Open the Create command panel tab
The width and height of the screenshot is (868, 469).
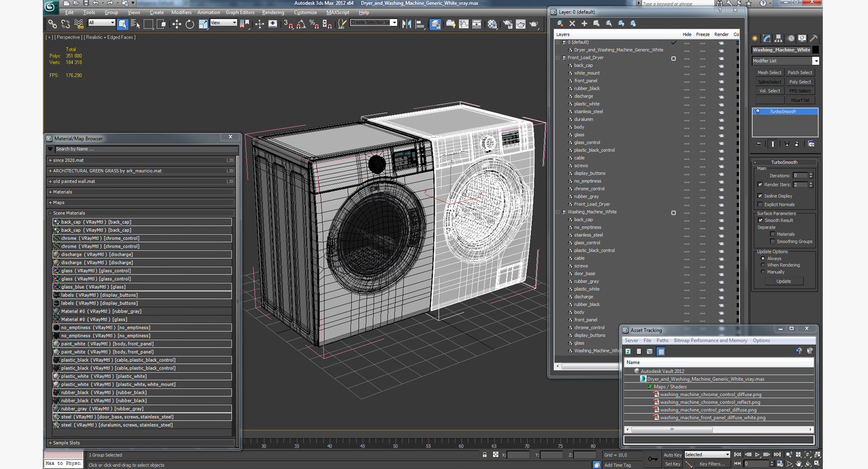(x=755, y=39)
